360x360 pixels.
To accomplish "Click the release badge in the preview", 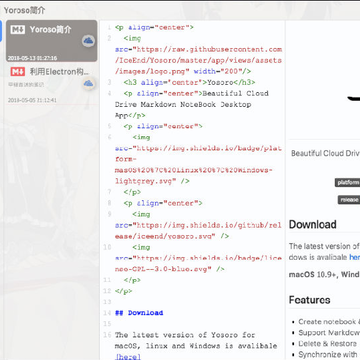I will [349, 200].
